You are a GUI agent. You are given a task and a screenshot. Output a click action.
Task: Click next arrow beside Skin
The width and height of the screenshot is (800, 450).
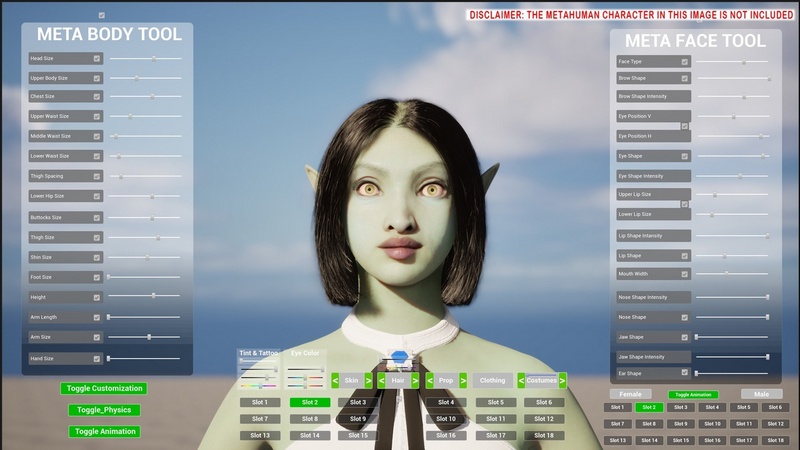click(368, 381)
